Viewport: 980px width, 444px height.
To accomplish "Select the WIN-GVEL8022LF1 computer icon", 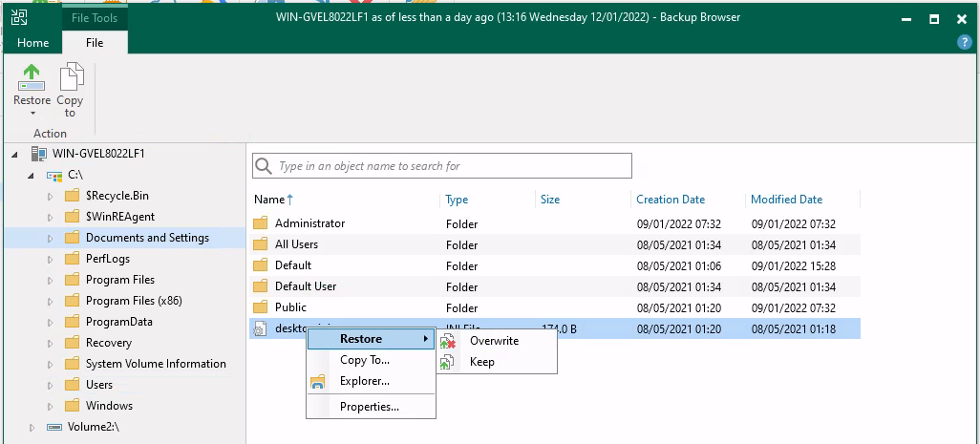I will 39,154.
